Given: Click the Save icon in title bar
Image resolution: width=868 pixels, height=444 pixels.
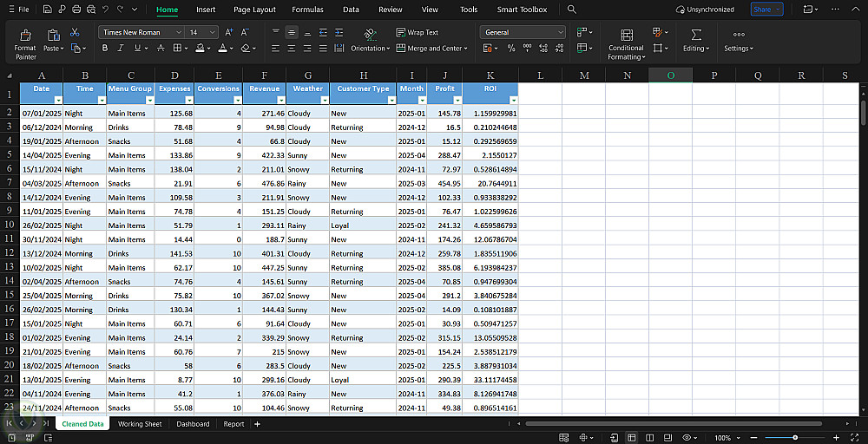Looking at the screenshot, I should pyautogui.click(x=47, y=10).
